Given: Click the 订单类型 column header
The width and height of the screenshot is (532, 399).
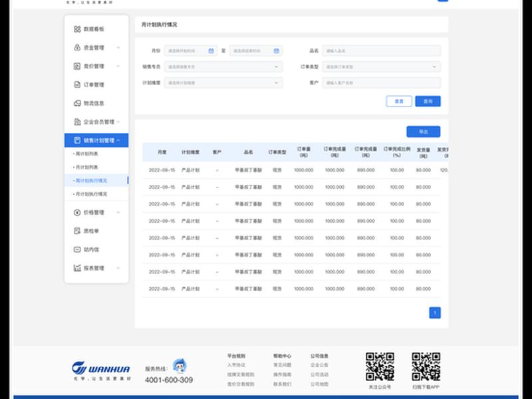Looking at the screenshot, I should point(277,152).
